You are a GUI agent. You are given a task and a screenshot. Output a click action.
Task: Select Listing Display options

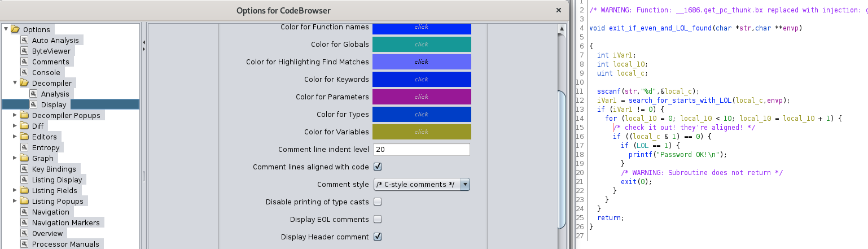(x=57, y=180)
